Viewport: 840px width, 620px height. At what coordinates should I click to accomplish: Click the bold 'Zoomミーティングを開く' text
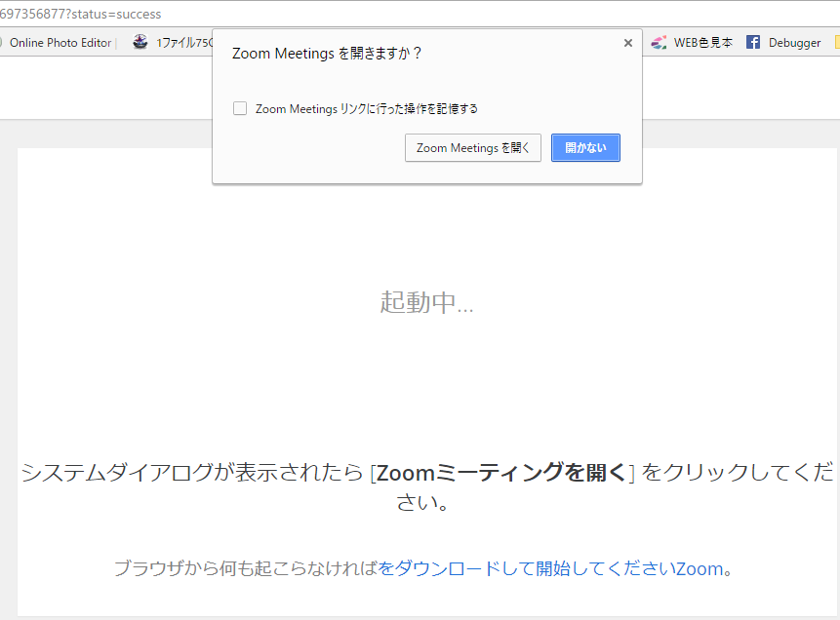pyautogui.click(x=501, y=473)
